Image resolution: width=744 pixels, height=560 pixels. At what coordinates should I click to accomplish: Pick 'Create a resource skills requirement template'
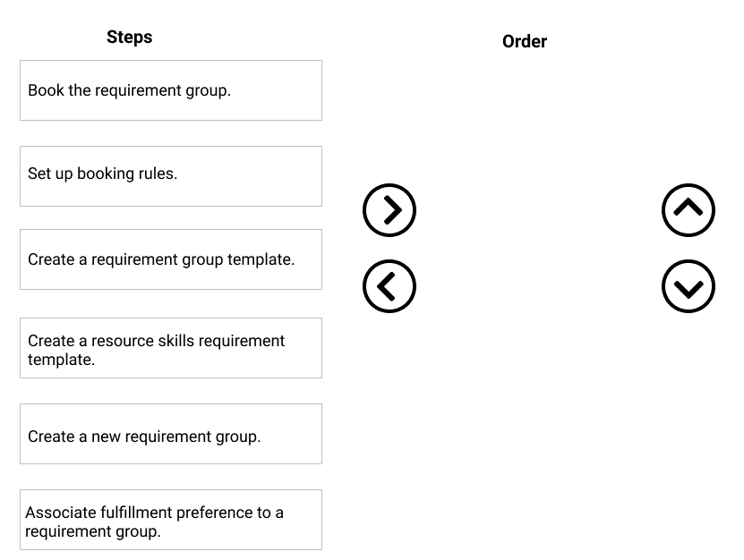[x=170, y=348]
